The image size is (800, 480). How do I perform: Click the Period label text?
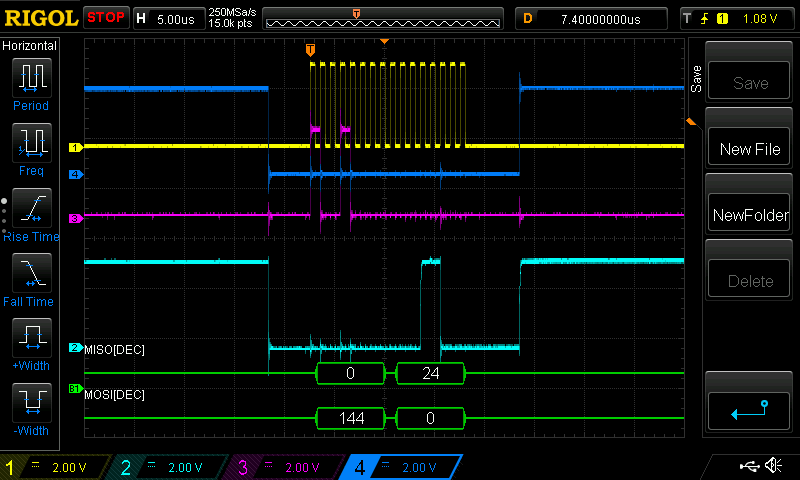(31, 106)
